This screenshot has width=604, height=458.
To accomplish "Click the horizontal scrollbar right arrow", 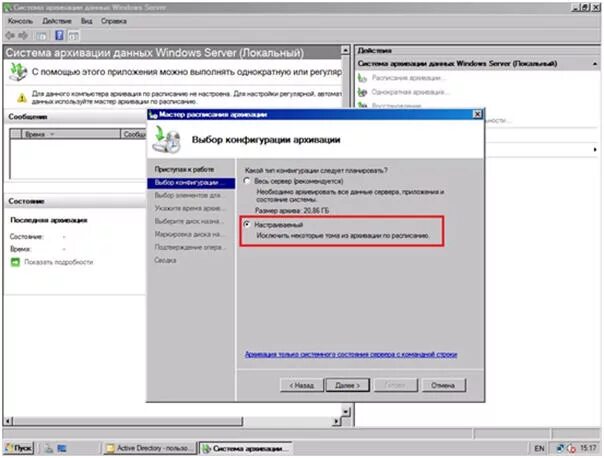I will click(337, 421).
